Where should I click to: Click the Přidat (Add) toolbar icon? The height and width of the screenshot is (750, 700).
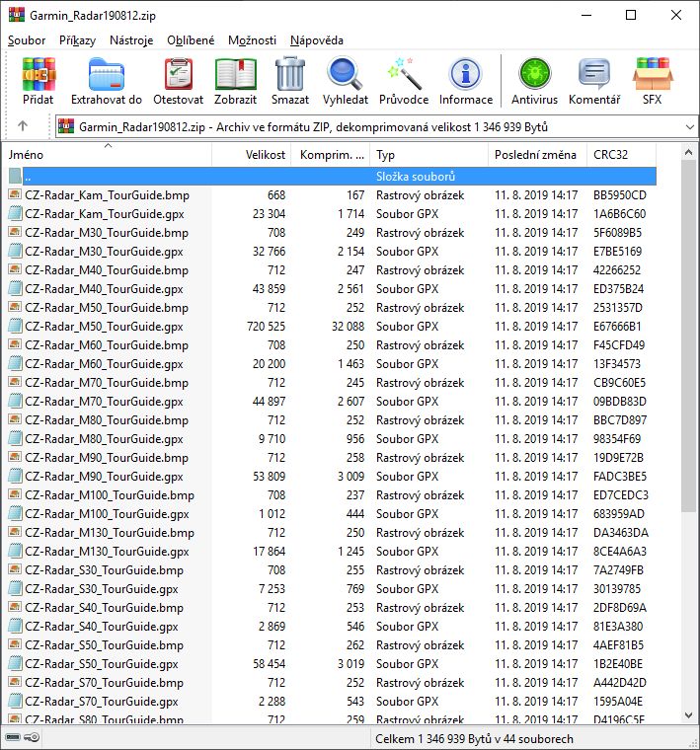coord(39,74)
